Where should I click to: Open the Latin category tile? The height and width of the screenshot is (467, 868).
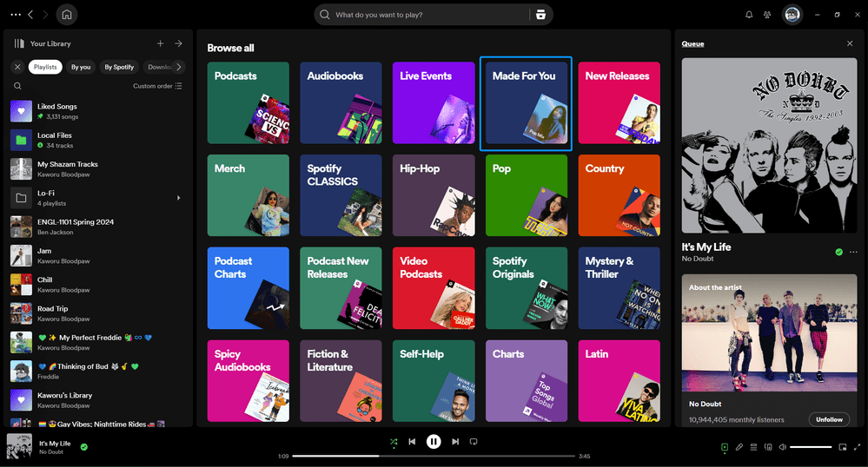(x=619, y=381)
